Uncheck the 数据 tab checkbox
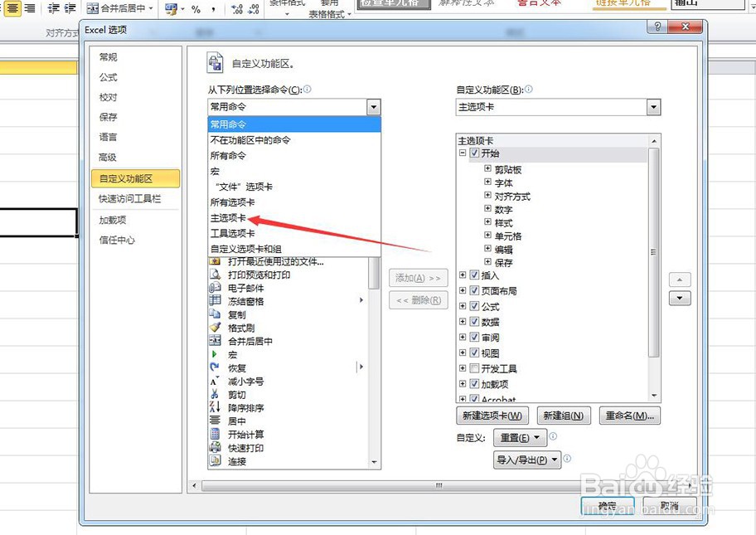Screen dimensions: 756x535 pos(474,321)
